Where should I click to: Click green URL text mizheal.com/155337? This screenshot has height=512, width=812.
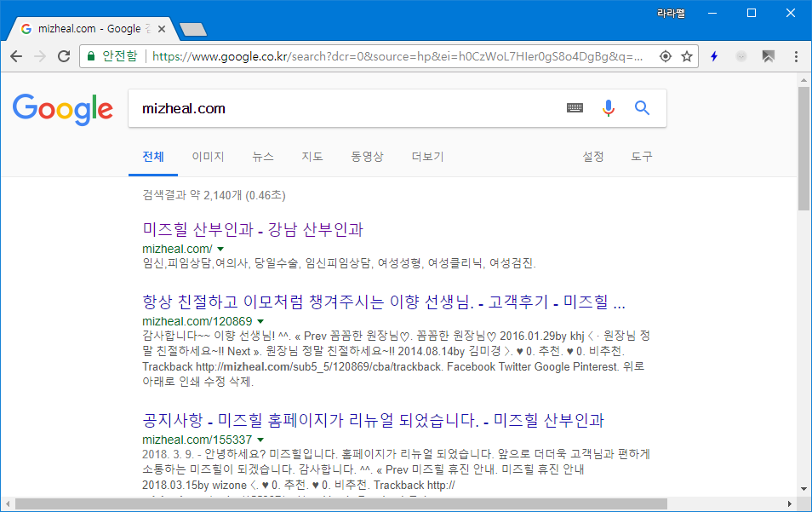pyautogui.click(x=197, y=440)
